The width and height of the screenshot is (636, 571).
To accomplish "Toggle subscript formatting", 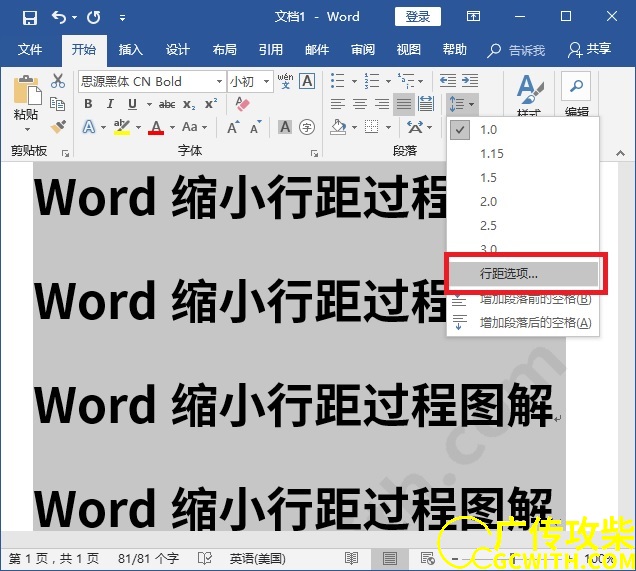I will (189, 105).
